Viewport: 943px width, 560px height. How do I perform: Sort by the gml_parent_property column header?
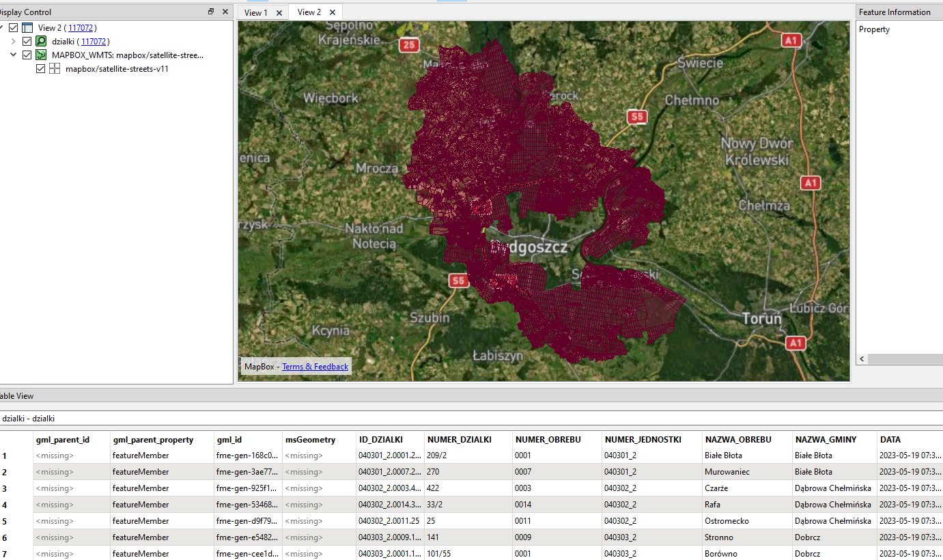[x=161, y=439]
